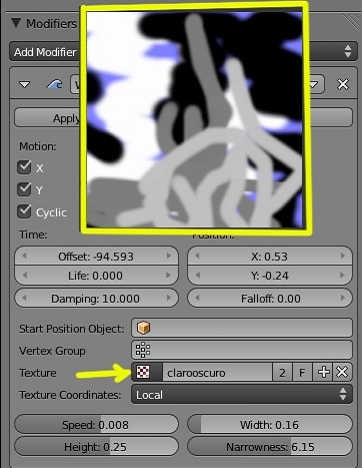362x468 pixels.
Task: Increase the Falloff value
Action: [x=342, y=298]
